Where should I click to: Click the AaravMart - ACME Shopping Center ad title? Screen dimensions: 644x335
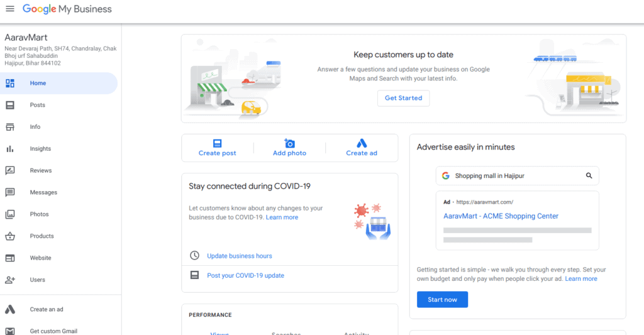pyautogui.click(x=501, y=216)
